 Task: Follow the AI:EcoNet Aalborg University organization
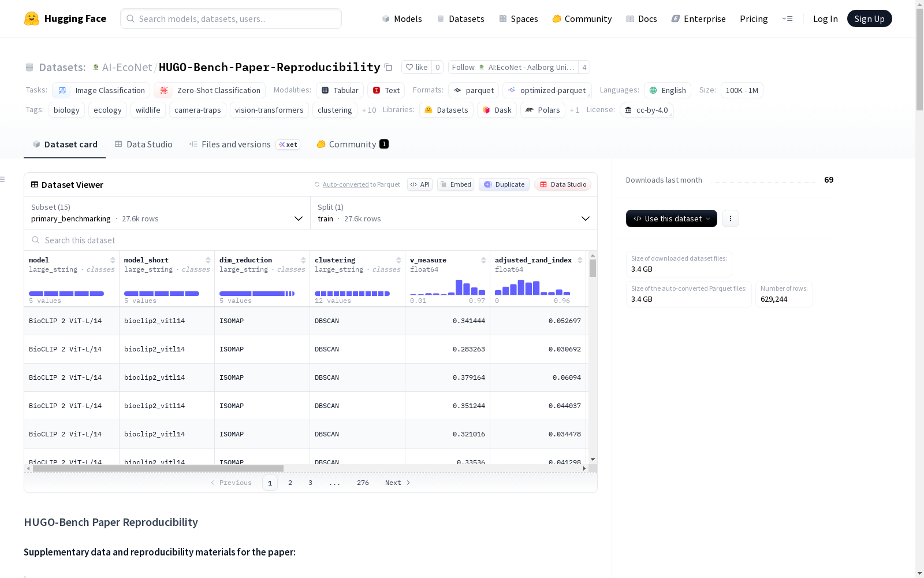pyautogui.click(x=513, y=67)
